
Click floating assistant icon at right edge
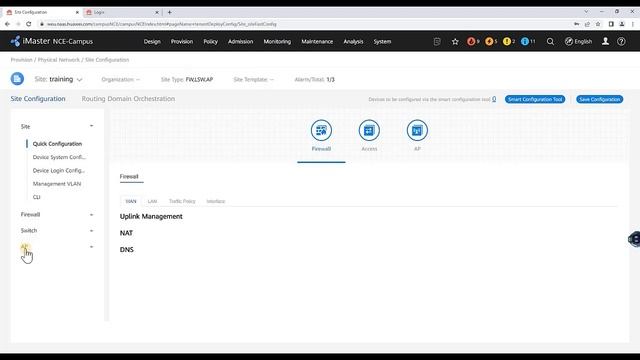tap(634, 239)
